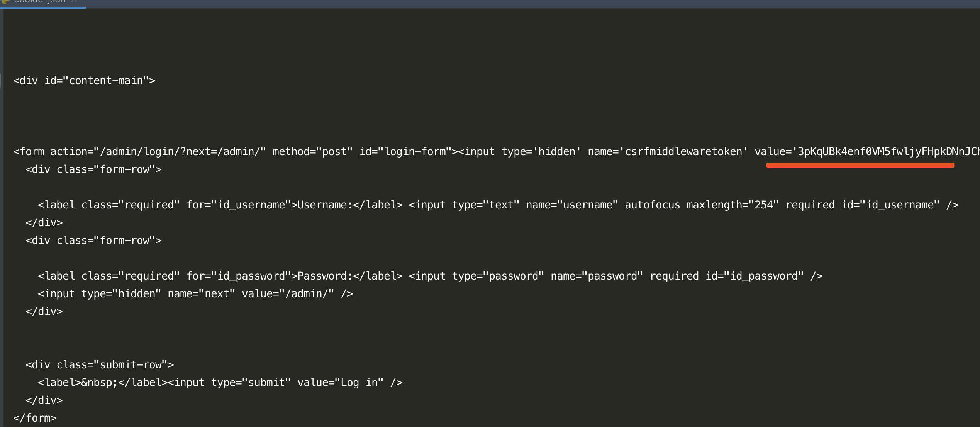This screenshot has width=980, height=427.
Task: Click the id="login-form" attribute text
Action: [405, 152]
